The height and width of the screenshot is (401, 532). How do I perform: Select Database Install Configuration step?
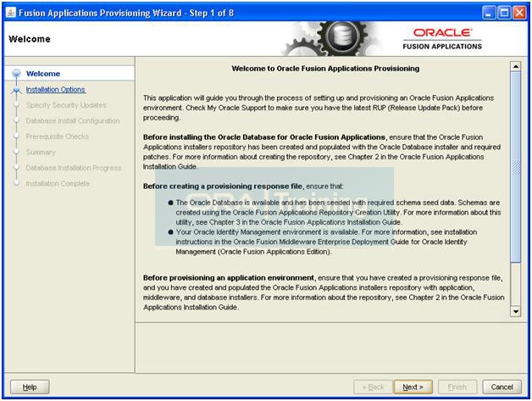pyautogui.click(x=73, y=121)
